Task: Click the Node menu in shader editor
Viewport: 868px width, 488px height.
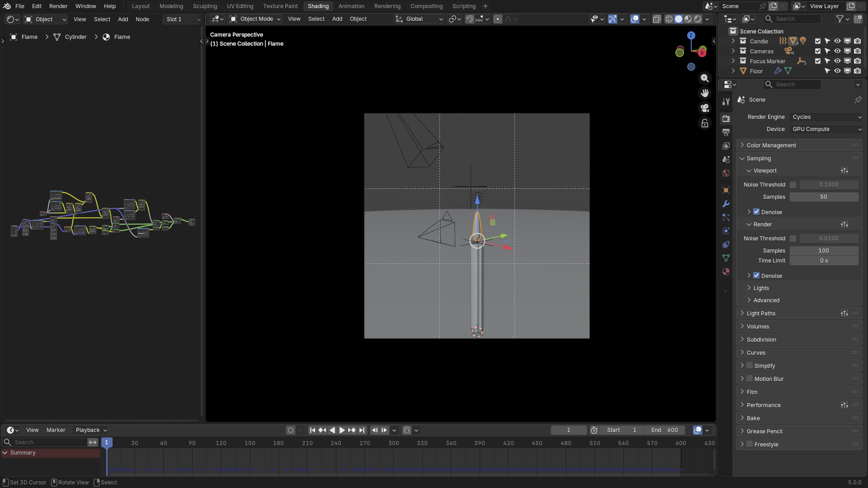Action: [142, 19]
